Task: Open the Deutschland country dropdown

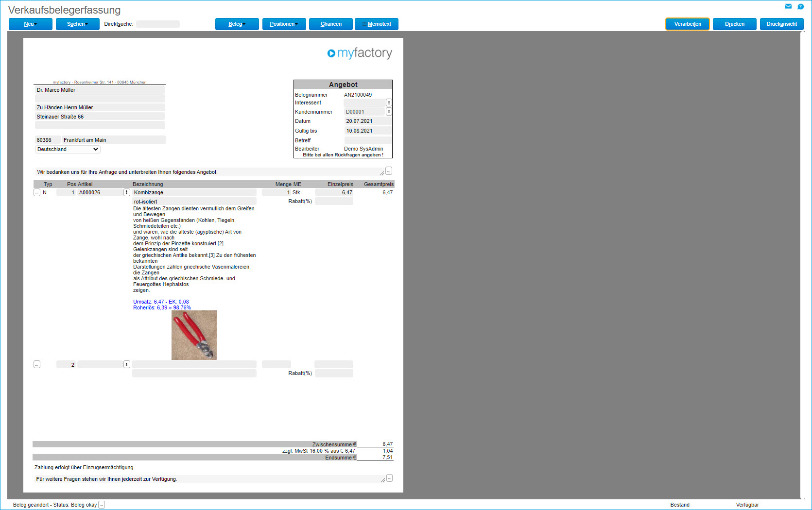Action: click(68, 150)
